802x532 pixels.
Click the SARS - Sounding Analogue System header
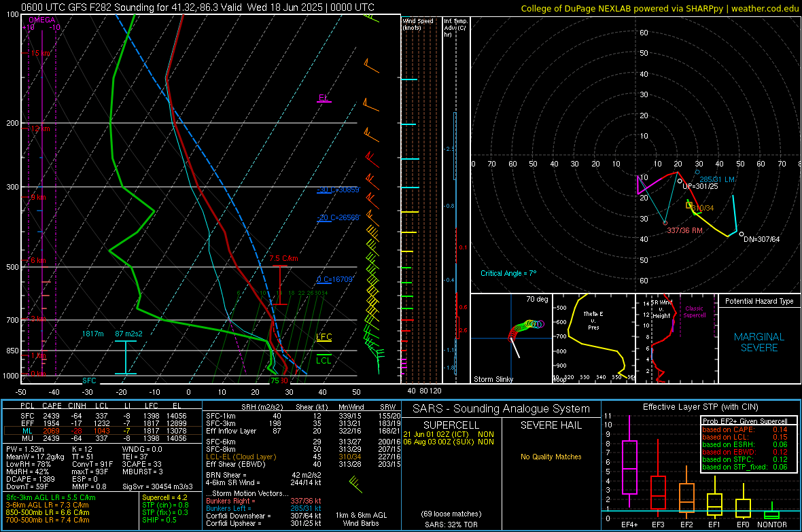pos(502,409)
